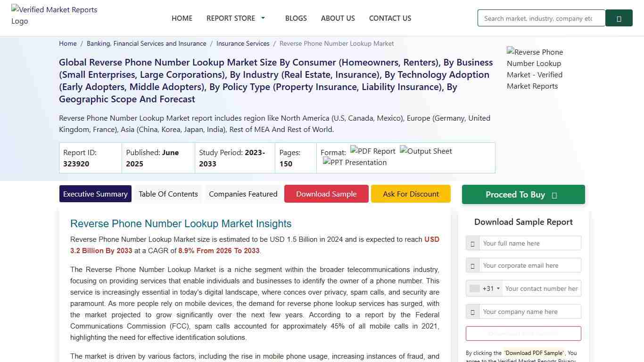The image size is (644, 362).
Task: Click the Download Sample button
Action: pyautogui.click(x=326, y=194)
